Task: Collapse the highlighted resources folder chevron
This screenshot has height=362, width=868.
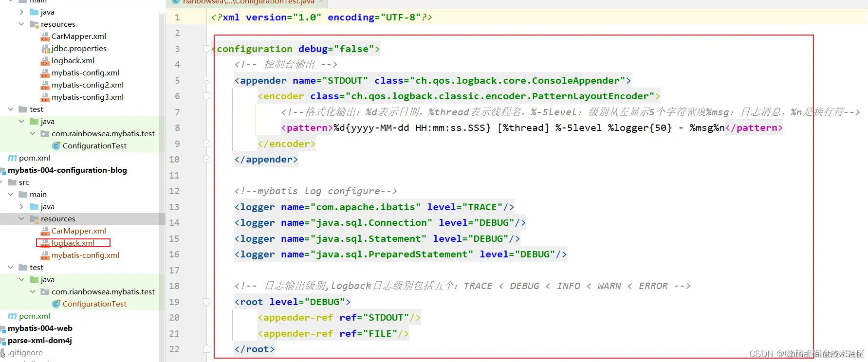Action: coord(21,219)
